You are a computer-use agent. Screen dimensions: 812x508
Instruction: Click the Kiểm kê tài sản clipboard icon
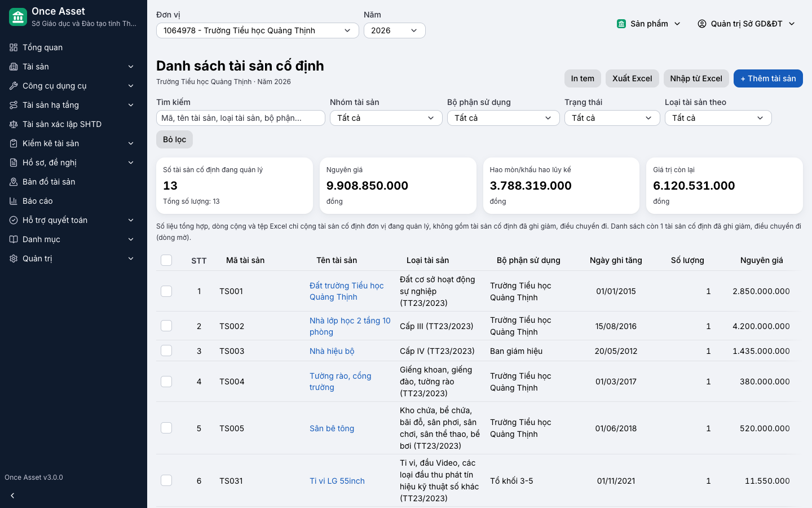pos(14,143)
